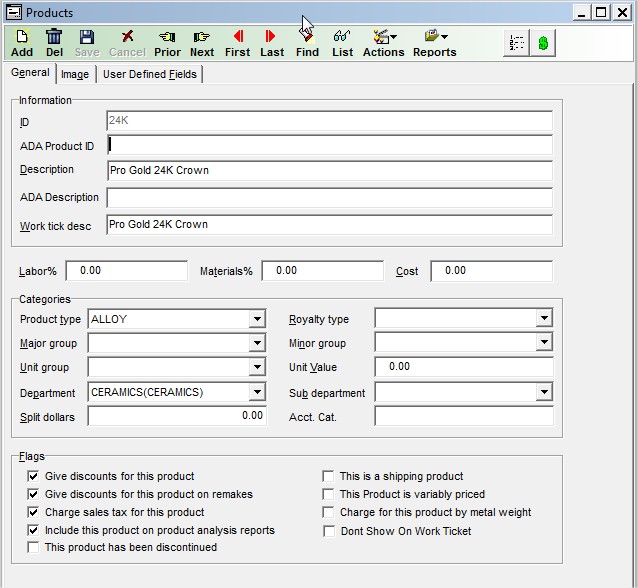Viewport: 638px width, 588px height.
Task: Open the Actions toolbar menu
Action: (383, 43)
